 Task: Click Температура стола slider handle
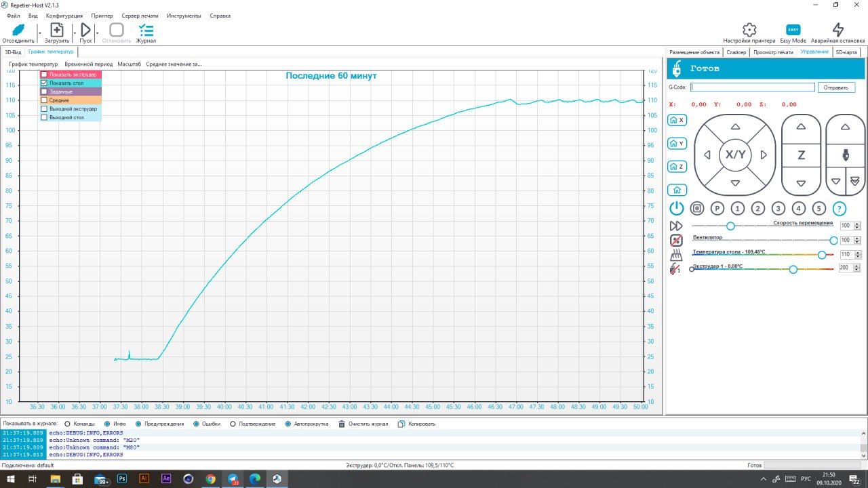(x=822, y=255)
